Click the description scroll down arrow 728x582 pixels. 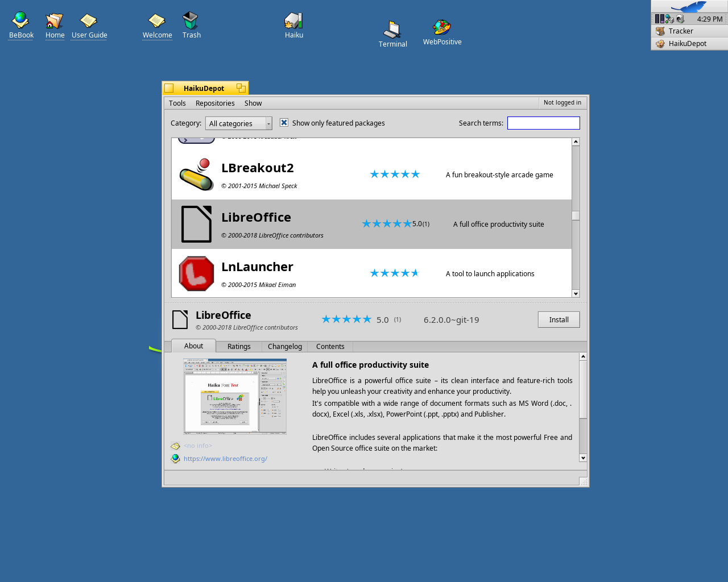coord(583,458)
